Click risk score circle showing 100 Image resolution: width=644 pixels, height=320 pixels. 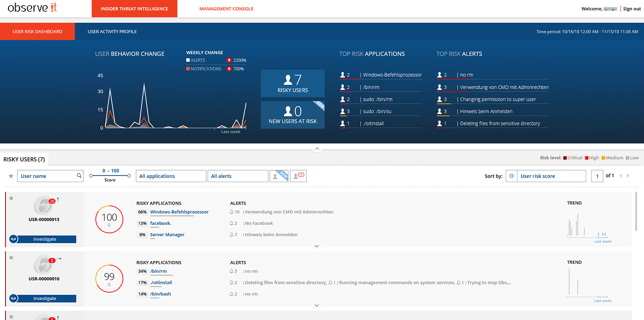coord(109,219)
